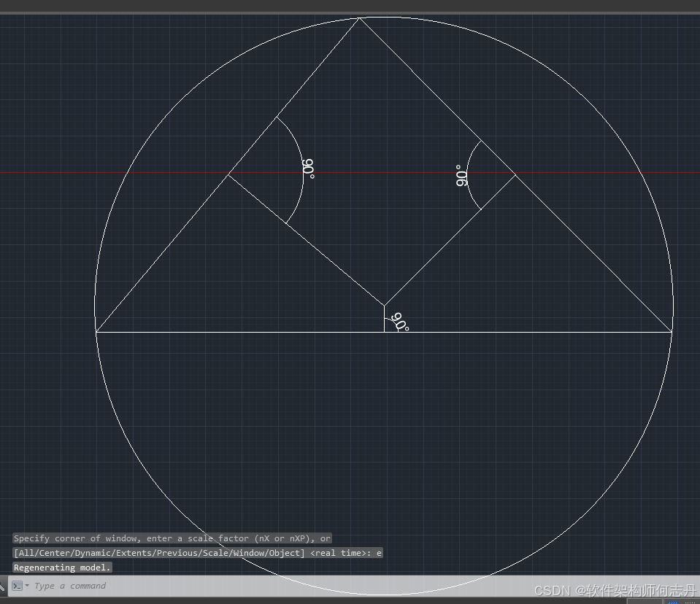
Task: Click the 'Regenerating model.' history line
Action: tap(63, 568)
